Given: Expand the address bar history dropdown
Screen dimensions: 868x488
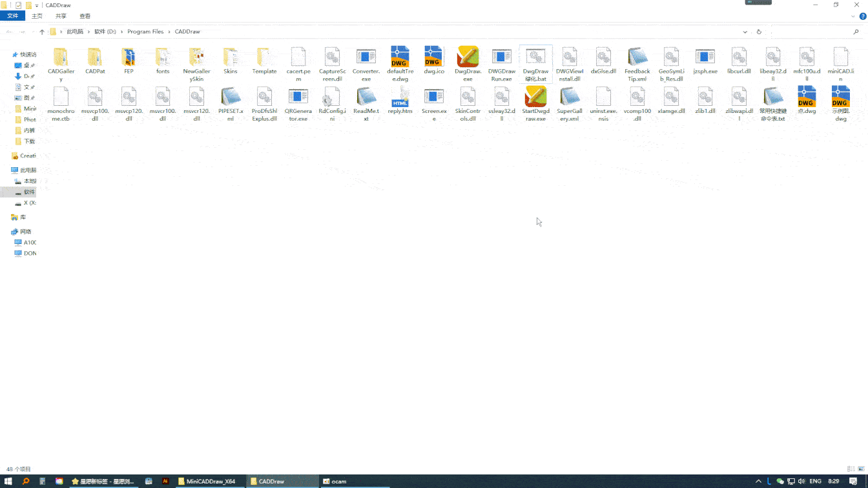Looking at the screenshot, I should coord(745,32).
